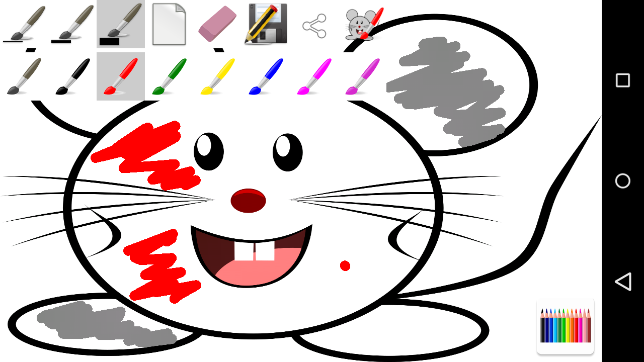Choose the gray paint brush color

tap(24, 76)
